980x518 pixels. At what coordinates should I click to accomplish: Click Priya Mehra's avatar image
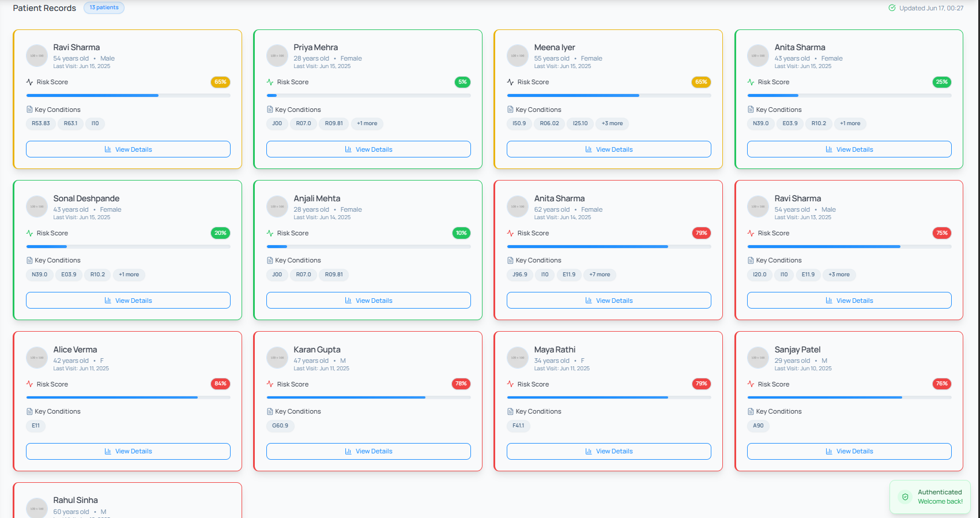pos(277,55)
